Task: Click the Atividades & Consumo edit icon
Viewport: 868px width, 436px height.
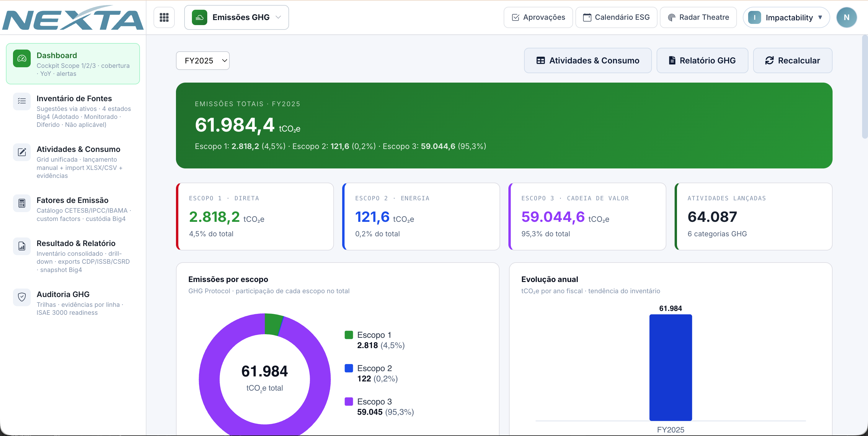Action: (22, 152)
